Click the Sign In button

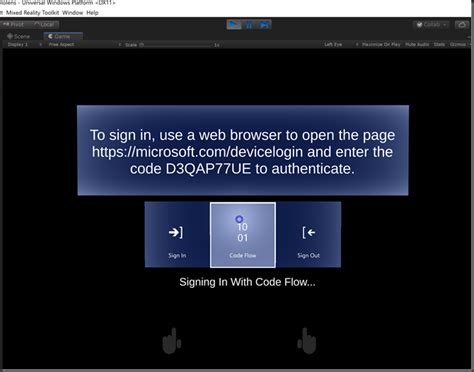pos(177,235)
